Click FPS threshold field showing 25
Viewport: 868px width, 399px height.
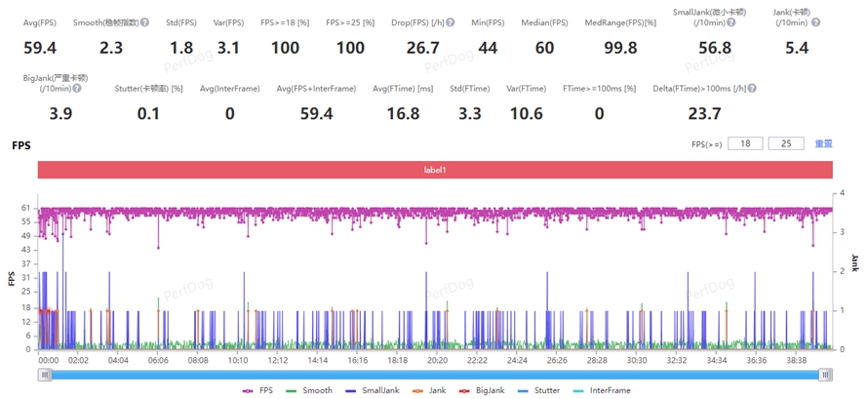784,143
